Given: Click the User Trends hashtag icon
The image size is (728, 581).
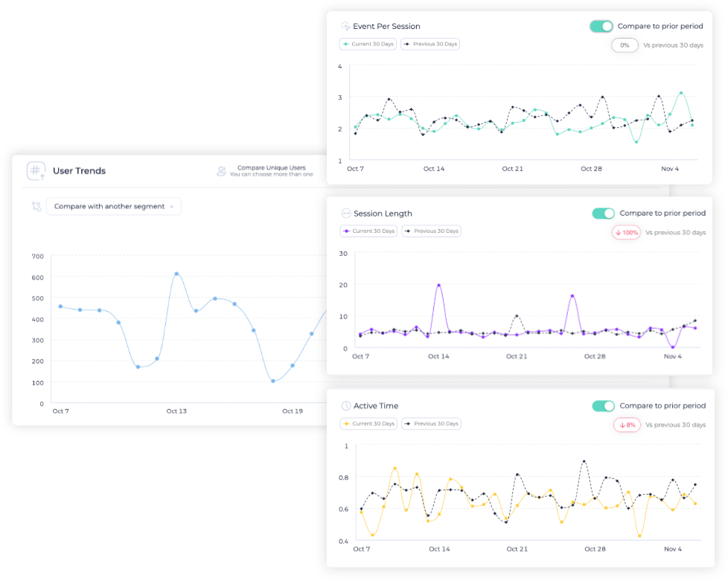Looking at the screenshot, I should tap(36, 171).
